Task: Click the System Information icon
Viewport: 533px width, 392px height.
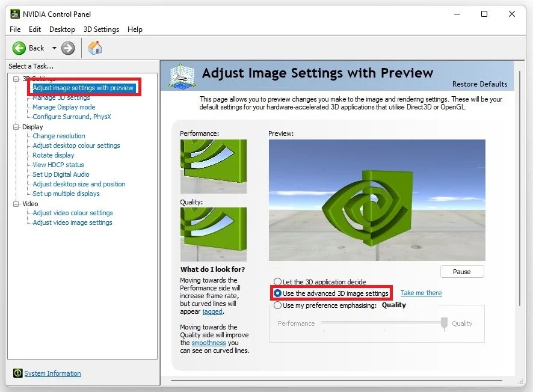Action: coord(17,373)
